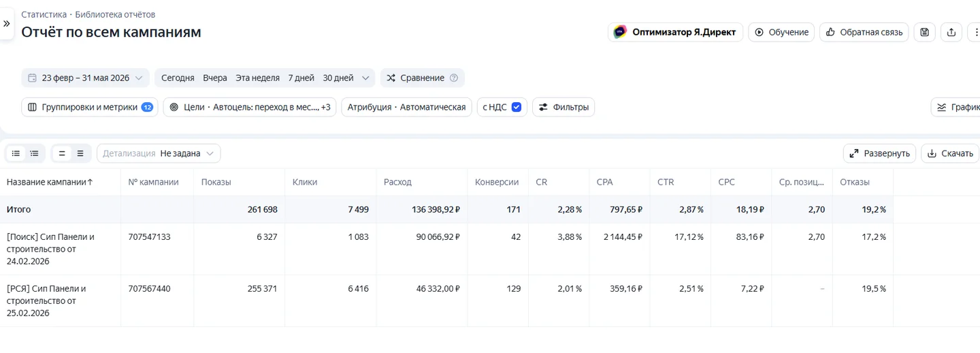Viewport: 980px width, 353px height.
Task: Click the CPA value 359,16 ₽
Action: (627, 288)
